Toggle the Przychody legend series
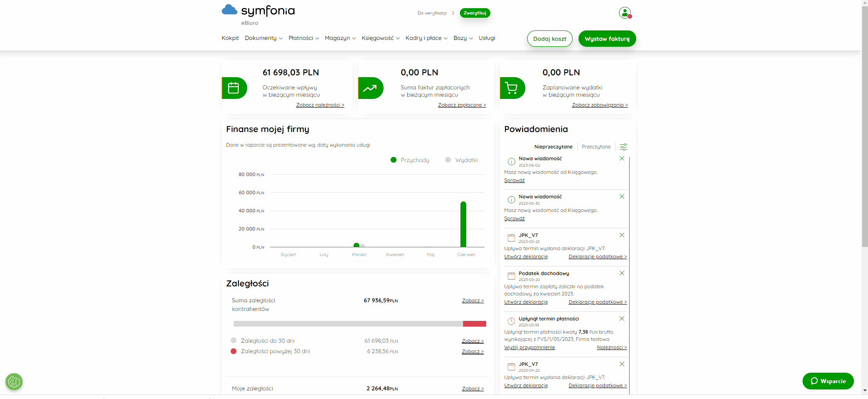This screenshot has height=399, width=868. (x=410, y=160)
